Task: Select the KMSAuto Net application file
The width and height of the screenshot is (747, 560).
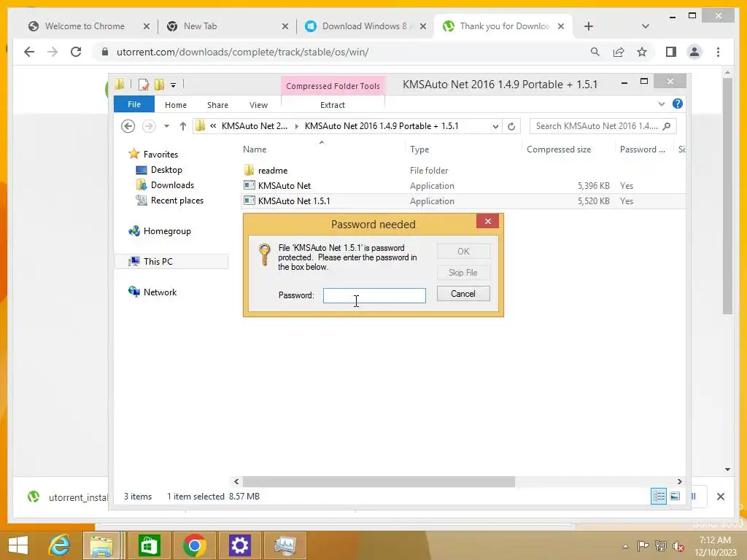Action: 463,185
